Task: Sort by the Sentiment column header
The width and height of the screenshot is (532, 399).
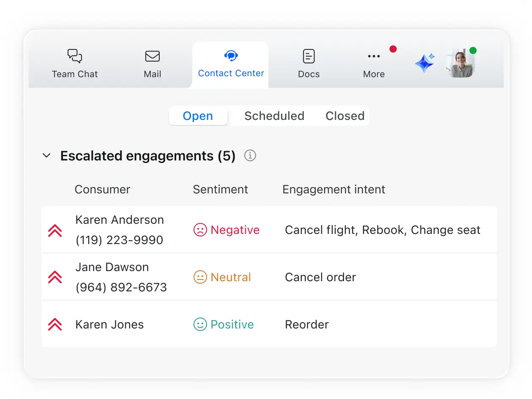Action: (220, 190)
